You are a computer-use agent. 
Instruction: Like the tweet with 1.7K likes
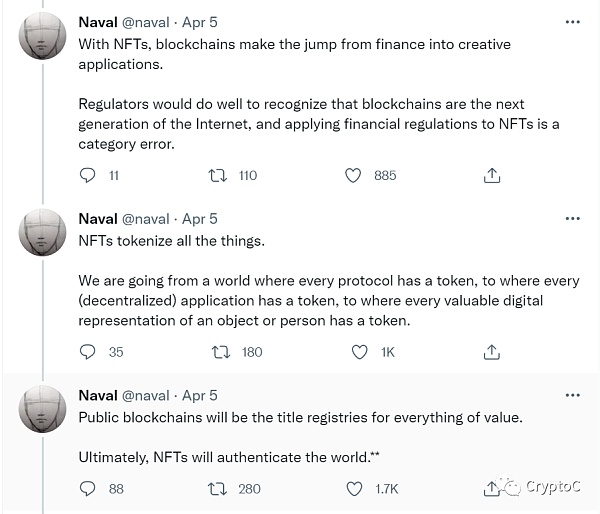click(352, 488)
